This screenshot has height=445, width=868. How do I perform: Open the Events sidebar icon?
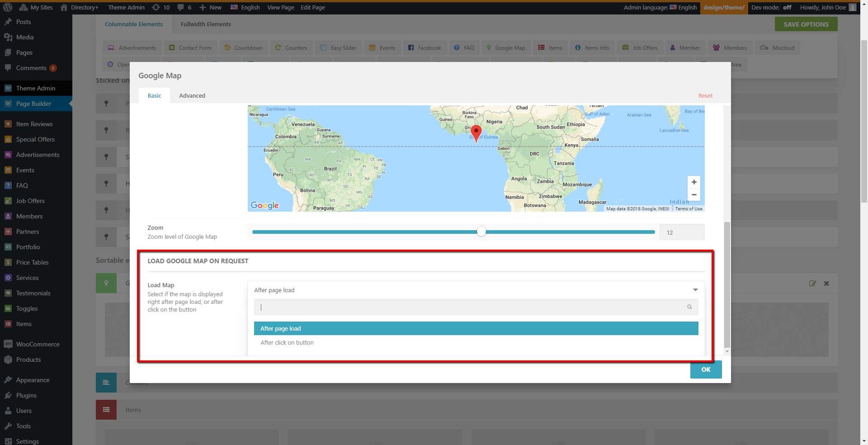pyautogui.click(x=8, y=170)
